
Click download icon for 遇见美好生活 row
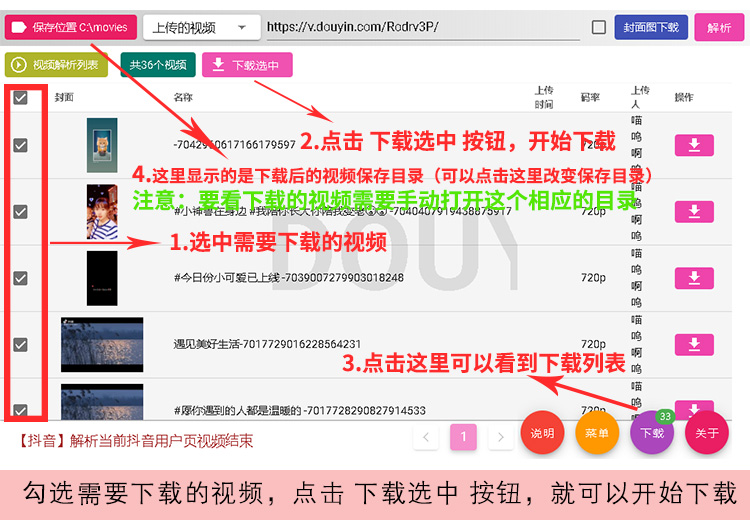tap(694, 344)
